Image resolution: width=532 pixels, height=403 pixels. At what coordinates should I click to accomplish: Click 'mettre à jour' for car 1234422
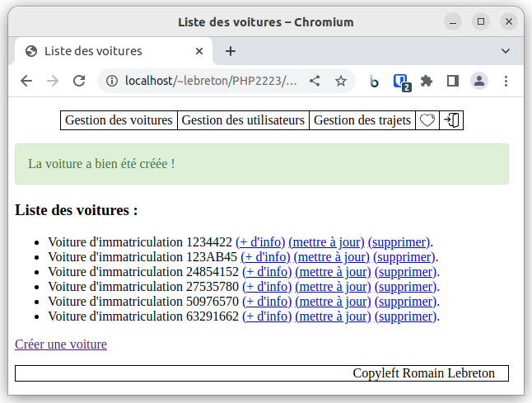[326, 242]
